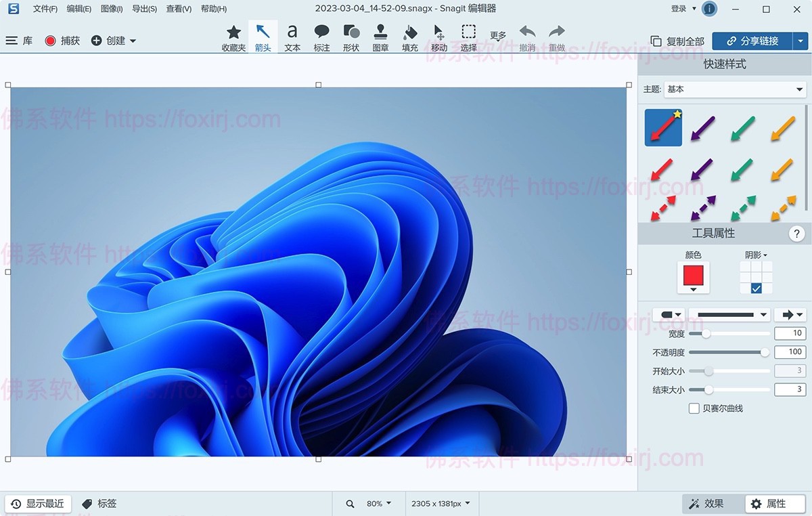Open the 80% zoom level dropdown
812x516 pixels.
tap(376, 503)
